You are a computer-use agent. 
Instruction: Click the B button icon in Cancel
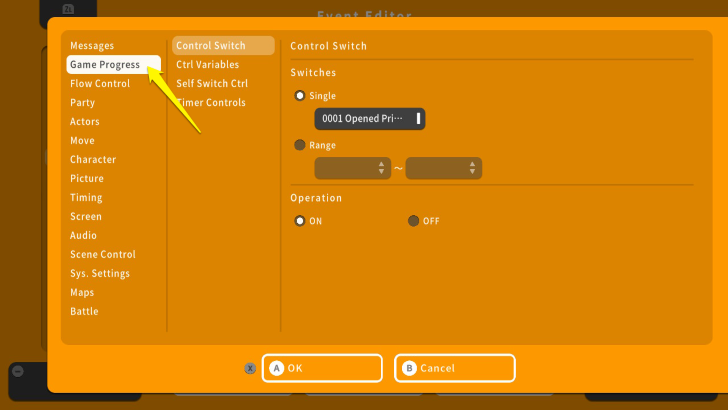(409, 368)
